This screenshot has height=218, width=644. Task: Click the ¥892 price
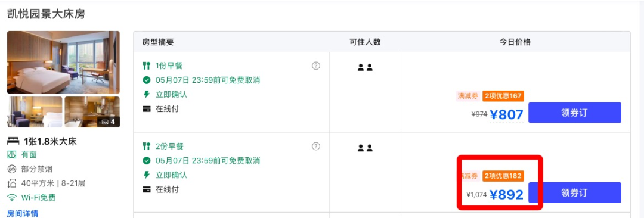tap(506, 195)
